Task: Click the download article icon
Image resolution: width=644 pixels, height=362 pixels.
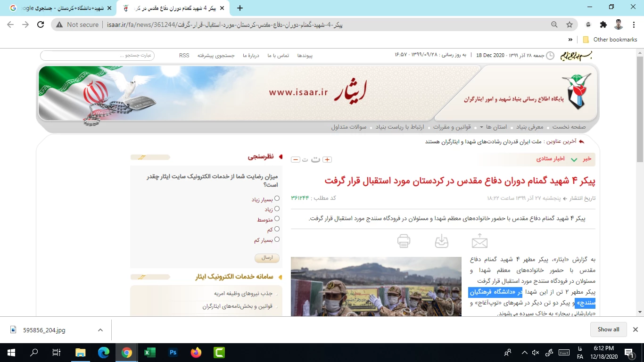Action: pyautogui.click(x=441, y=241)
